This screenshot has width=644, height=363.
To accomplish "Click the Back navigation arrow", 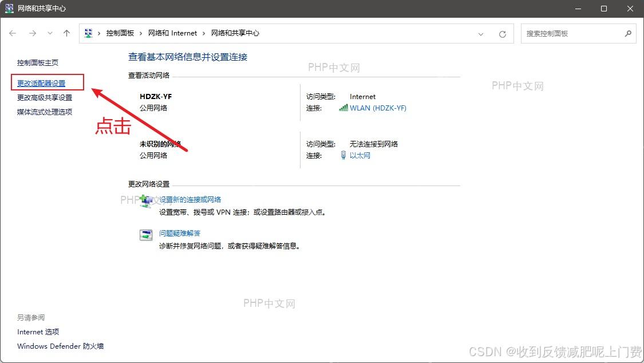I will [x=13, y=33].
